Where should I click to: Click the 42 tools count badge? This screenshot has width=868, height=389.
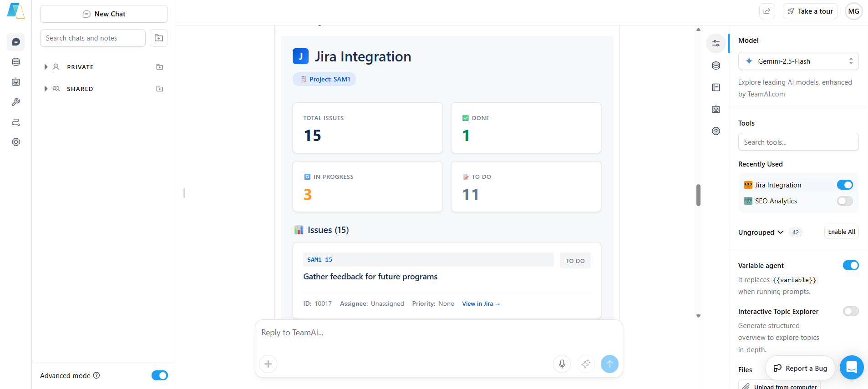pos(795,232)
